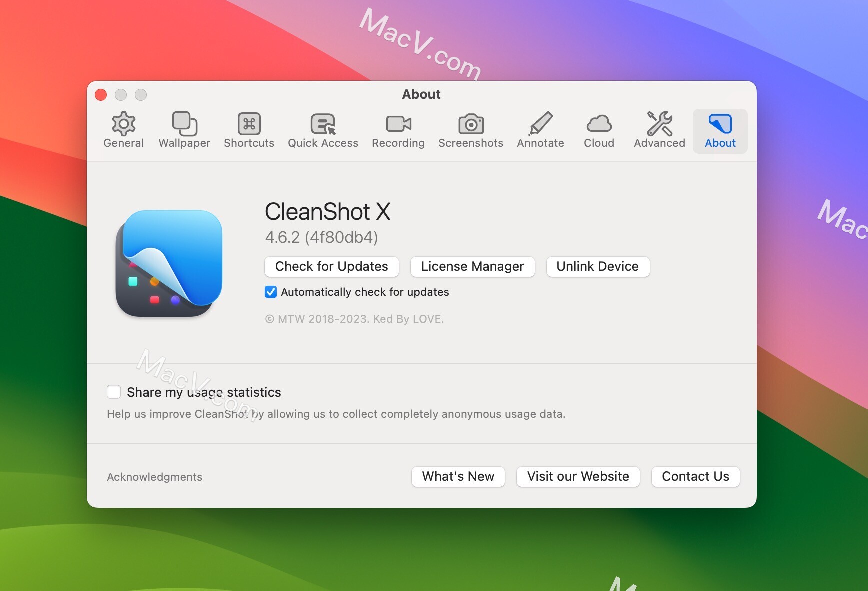Screen dimensions: 868x591
Task: Disable Automatically check for updates
Action: tap(271, 292)
